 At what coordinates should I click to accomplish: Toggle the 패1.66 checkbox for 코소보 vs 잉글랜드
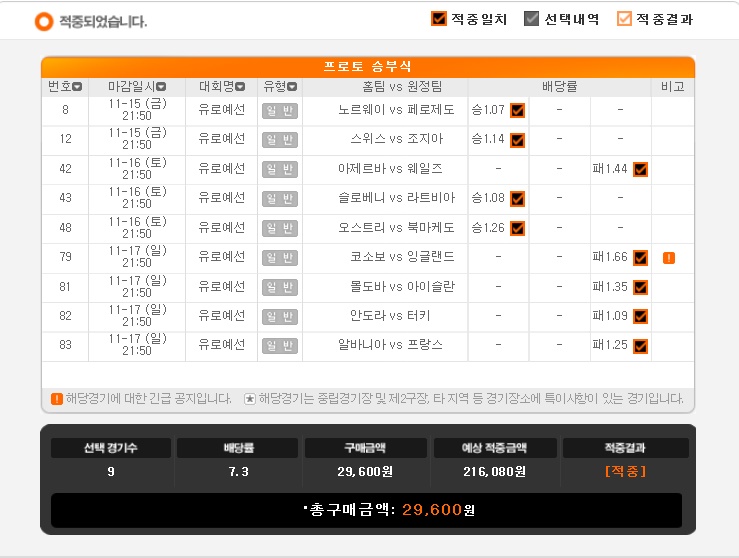tap(640, 258)
